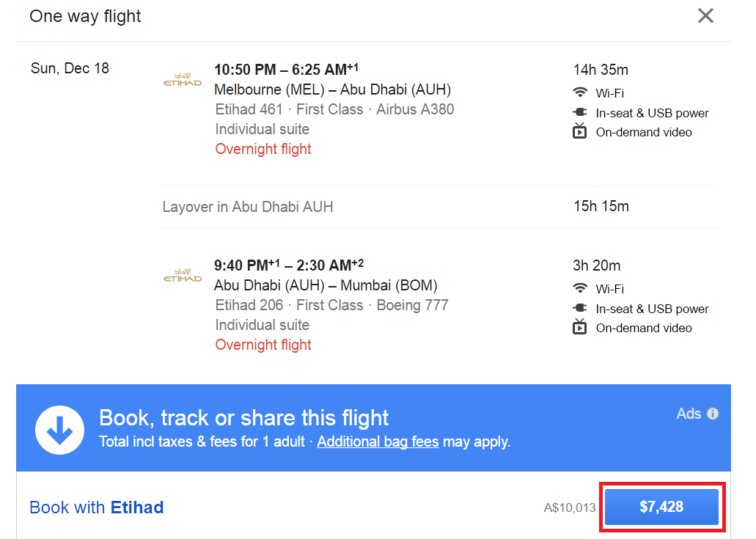Click the A$10,013 price text

(570, 507)
